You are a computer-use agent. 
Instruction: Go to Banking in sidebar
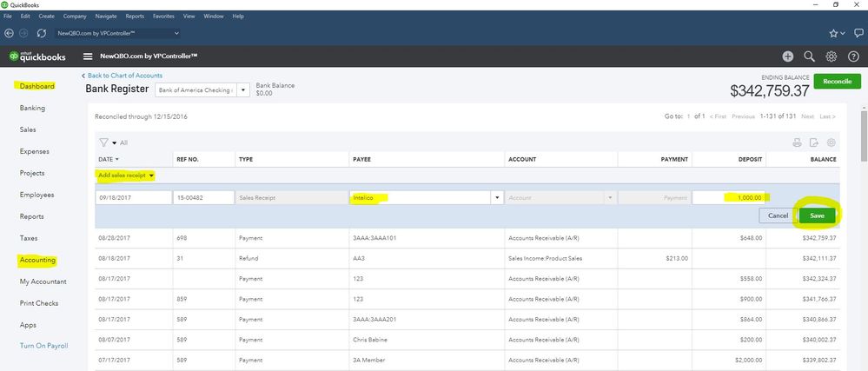click(32, 108)
